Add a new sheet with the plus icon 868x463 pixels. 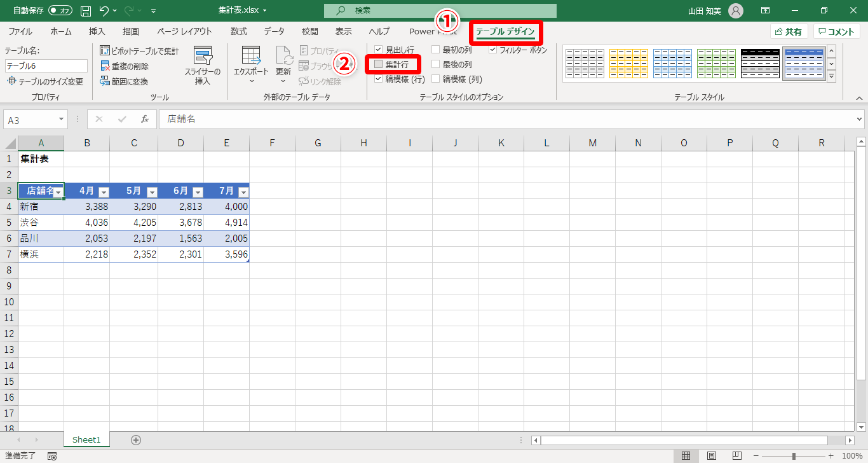coord(135,439)
